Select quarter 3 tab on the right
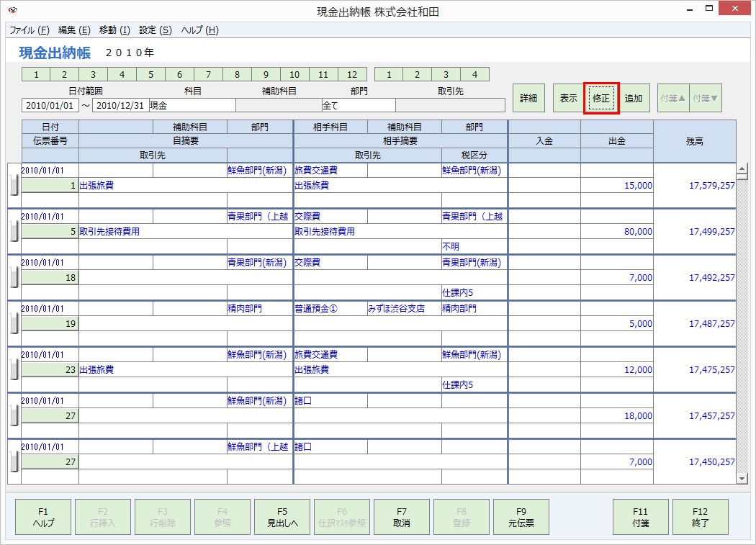This screenshot has width=756, height=545. point(446,74)
